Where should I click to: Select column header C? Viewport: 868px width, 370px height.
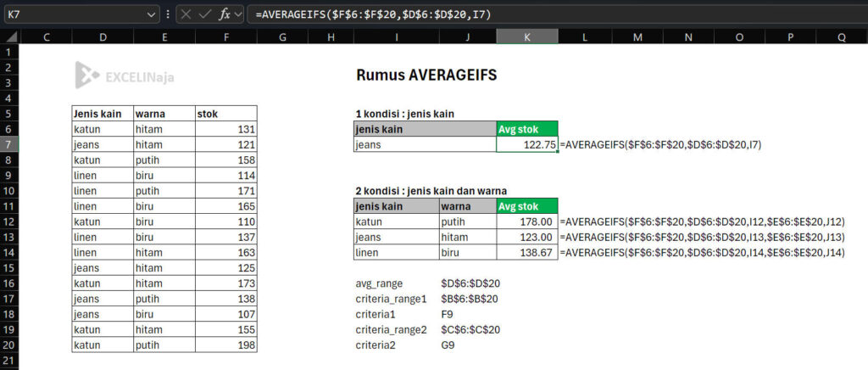[46, 36]
